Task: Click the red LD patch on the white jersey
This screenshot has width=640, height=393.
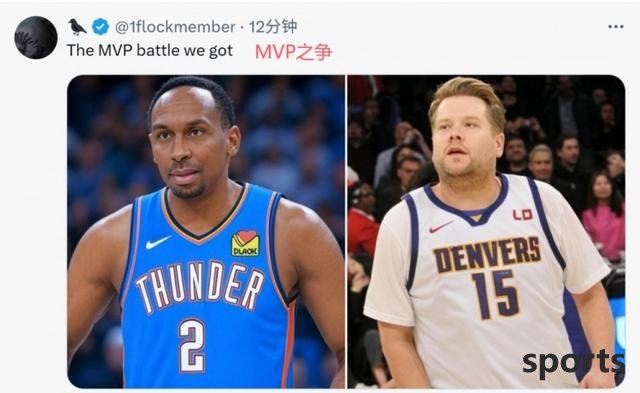Action: pyautogui.click(x=523, y=214)
